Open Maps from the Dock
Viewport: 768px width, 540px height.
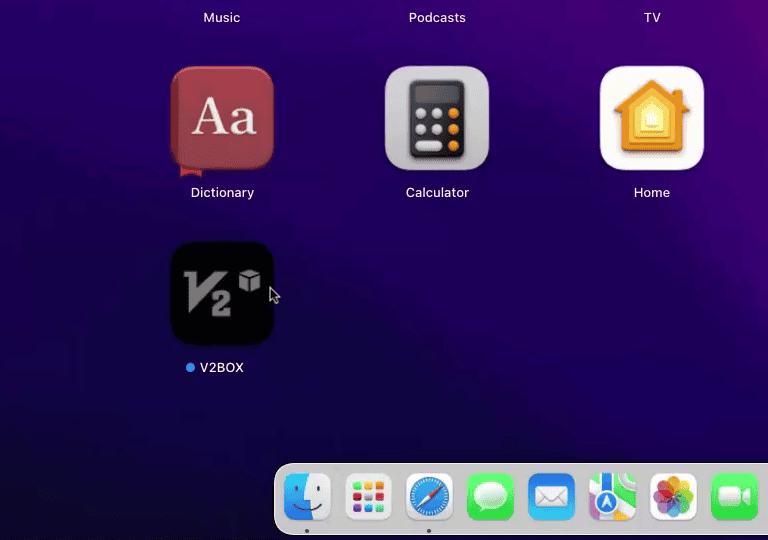click(x=612, y=497)
